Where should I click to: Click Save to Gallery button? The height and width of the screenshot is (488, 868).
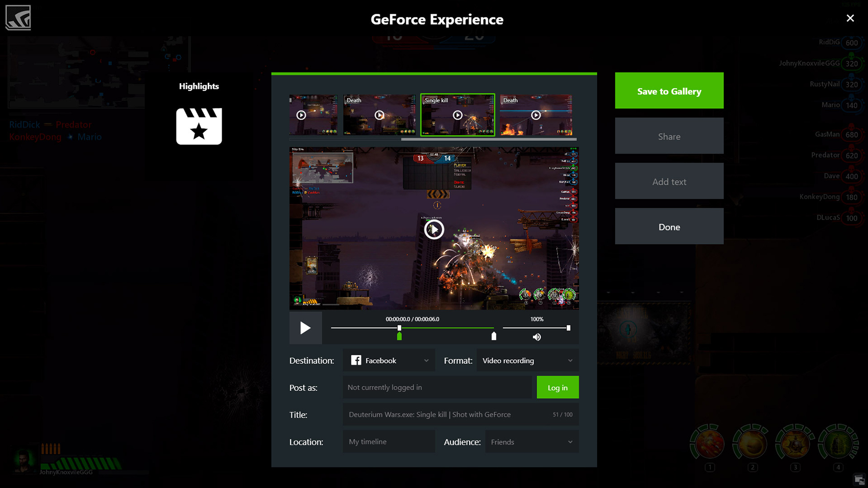(x=669, y=91)
